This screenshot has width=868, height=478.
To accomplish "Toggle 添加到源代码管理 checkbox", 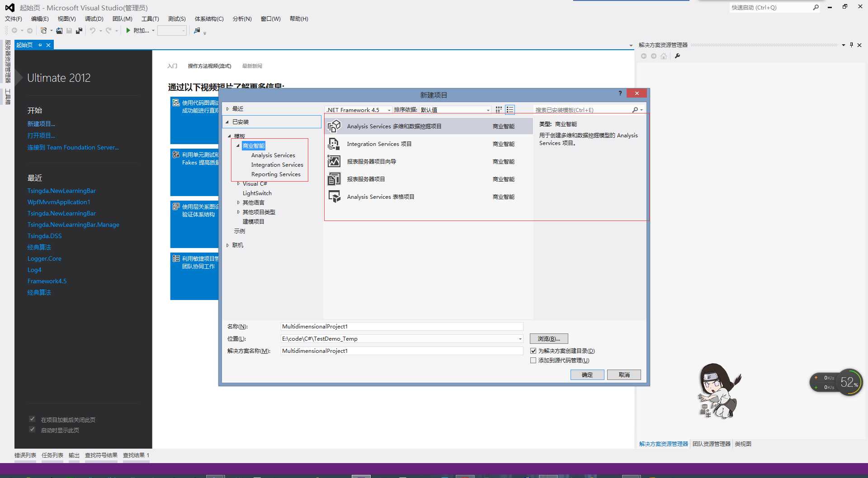I will 533,360.
